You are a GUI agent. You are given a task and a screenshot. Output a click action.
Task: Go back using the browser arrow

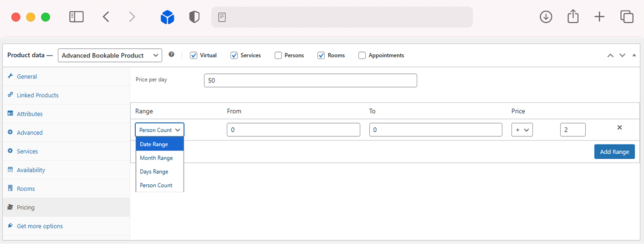(x=106, y=17)
